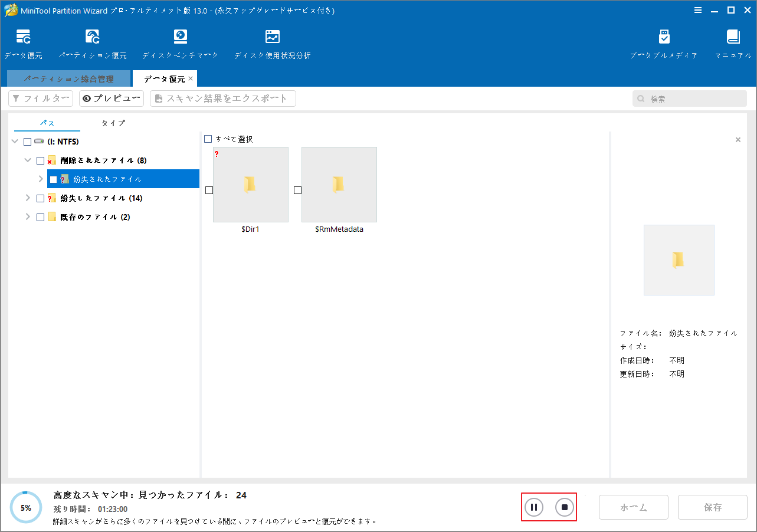Tick the checkbox for $Dir1 folder
Screen dimensions: 757x532
pyautogui.click(x=209, y=190)
